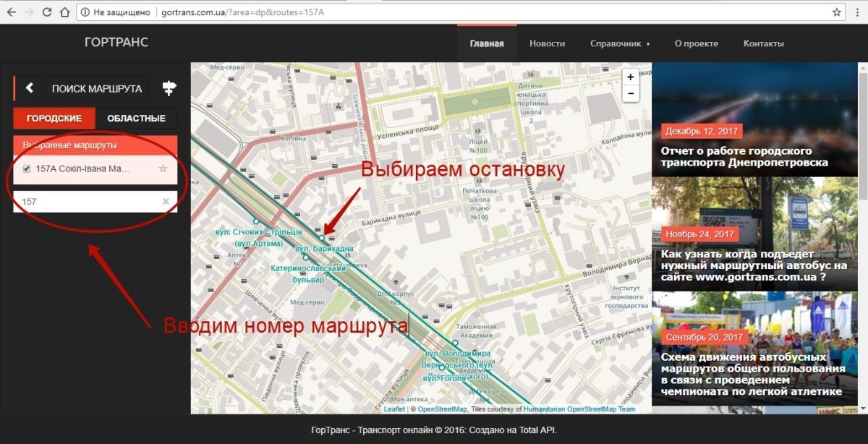Click the grayed-out forward arrow icon
Image resolution: width=868 pixels, height=444 pixels.
27,12
